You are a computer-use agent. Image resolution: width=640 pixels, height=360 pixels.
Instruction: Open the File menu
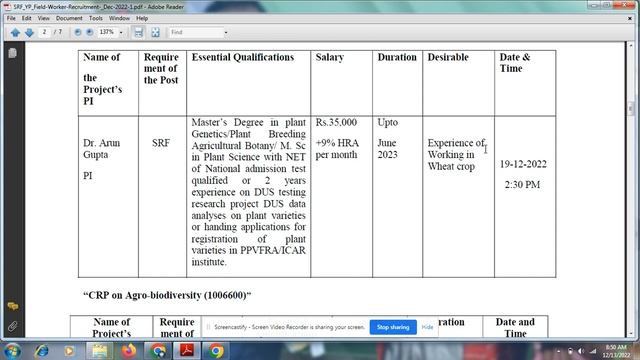11,18
